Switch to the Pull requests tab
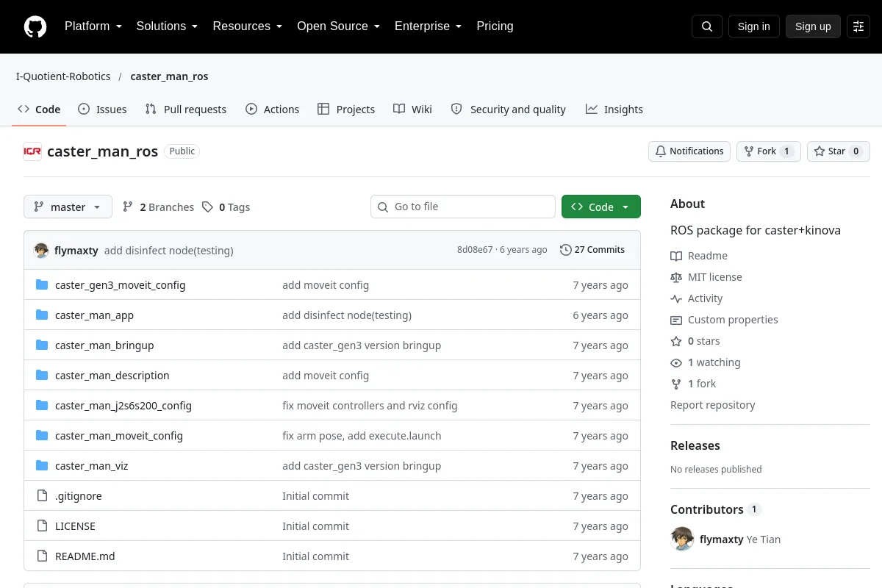The height and width of the screenshot is (588, 882). [x=186, y=110]
